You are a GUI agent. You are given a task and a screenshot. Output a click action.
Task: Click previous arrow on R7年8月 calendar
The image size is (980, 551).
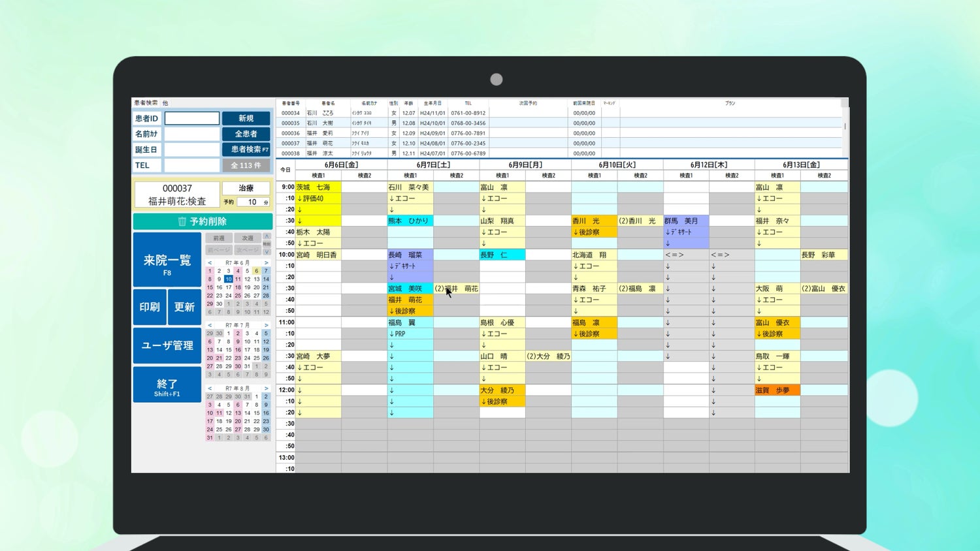click(210, 388)
